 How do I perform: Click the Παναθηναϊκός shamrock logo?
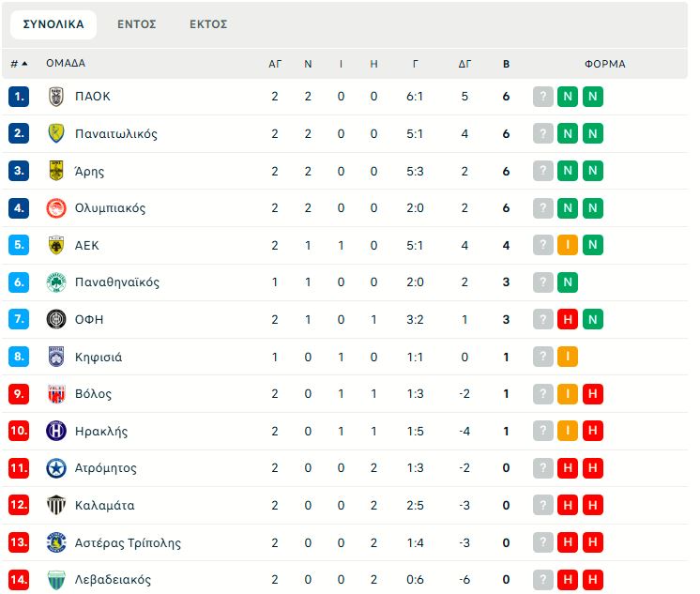(x=56, y=282)
